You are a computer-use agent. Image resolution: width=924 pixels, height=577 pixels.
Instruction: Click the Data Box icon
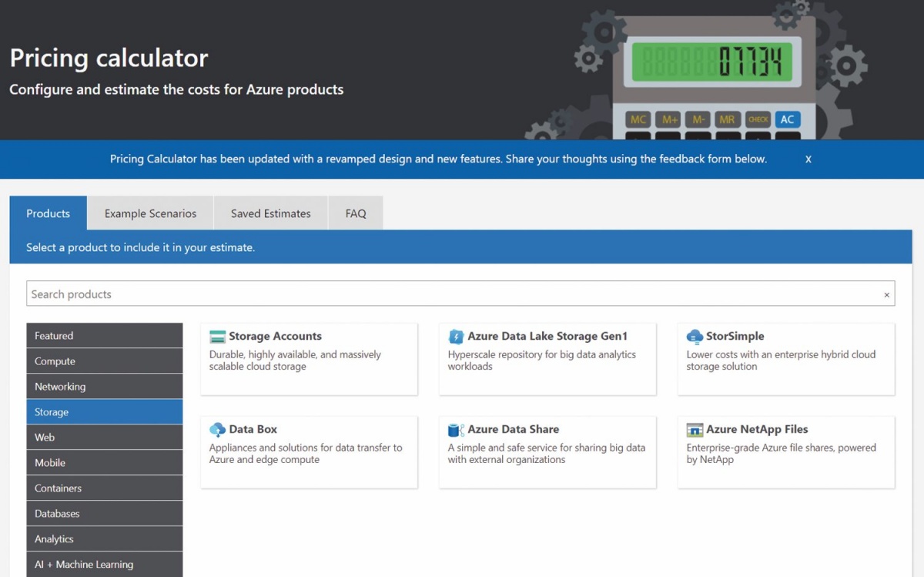217,430
